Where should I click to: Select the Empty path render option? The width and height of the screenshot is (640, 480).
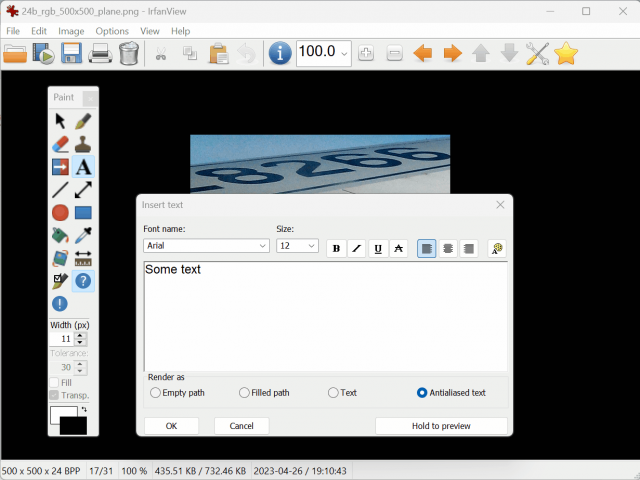click(155, 393)
